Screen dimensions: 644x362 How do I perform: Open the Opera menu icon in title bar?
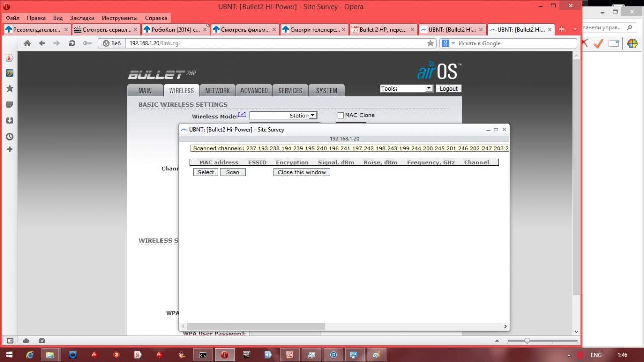pos(7,7)
